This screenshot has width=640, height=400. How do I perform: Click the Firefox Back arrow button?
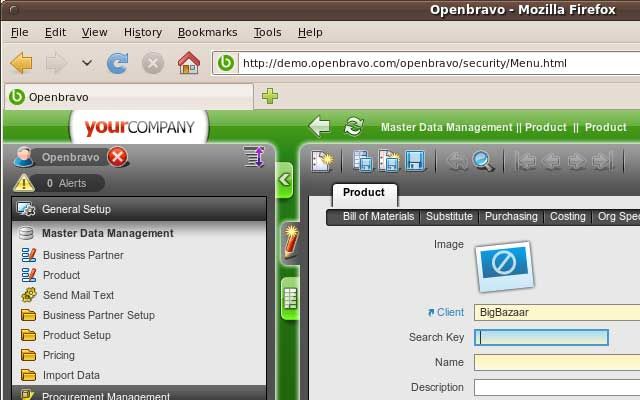(21, 63)
